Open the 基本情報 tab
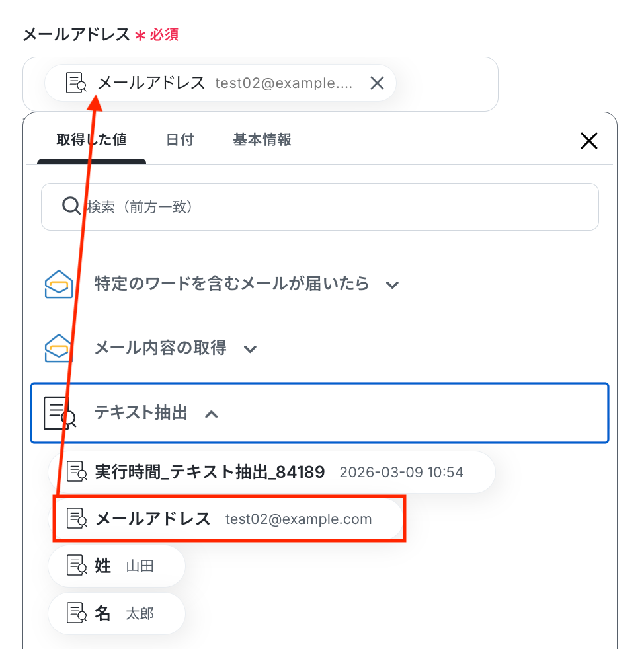 click(x=262, y=140)
